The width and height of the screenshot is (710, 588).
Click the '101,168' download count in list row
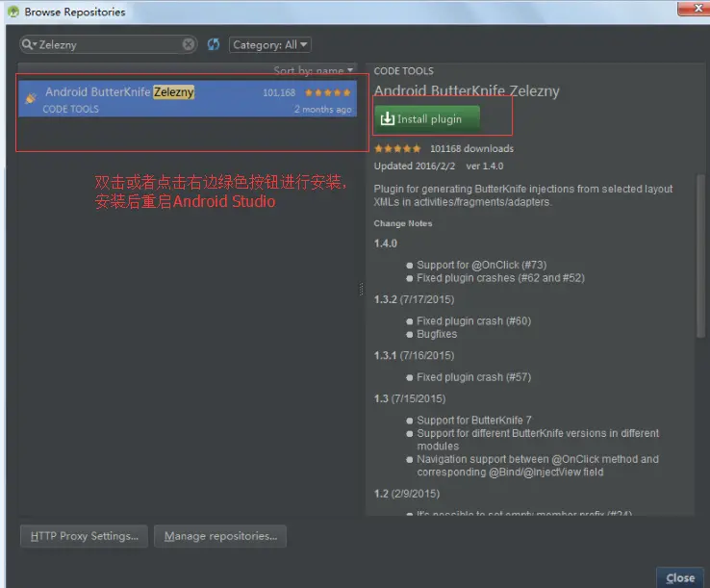tap(279, 92)
